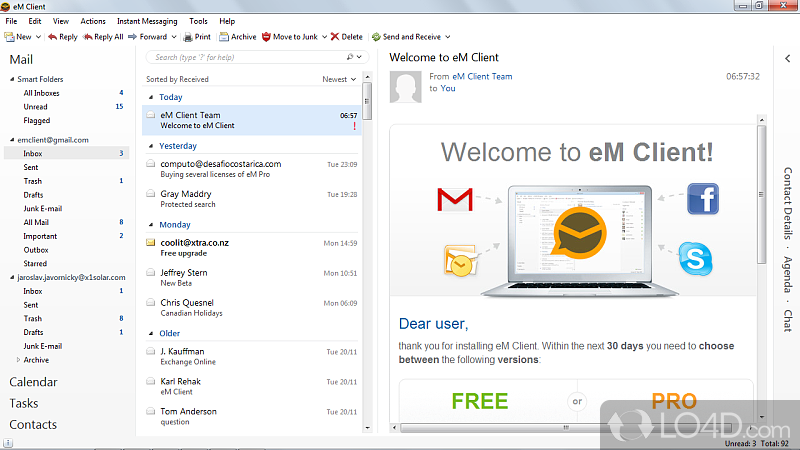Screen dimensions: 800x450
Task: Open the Chat sidebar tab
Action: [788, 320]
